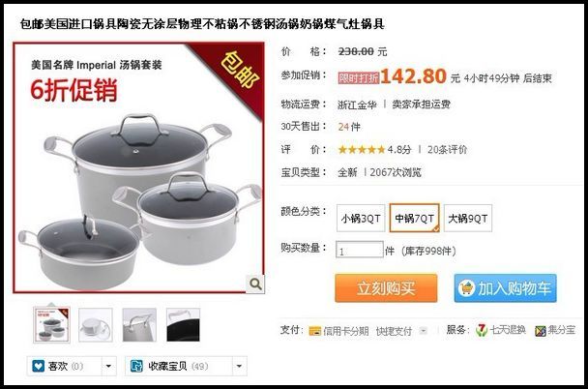
Task: Select the 大锅9QT option
Action: [468, 218]
